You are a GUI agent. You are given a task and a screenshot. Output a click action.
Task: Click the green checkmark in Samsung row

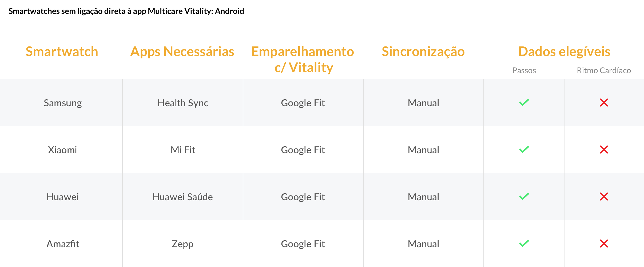(x=524, y=103)
